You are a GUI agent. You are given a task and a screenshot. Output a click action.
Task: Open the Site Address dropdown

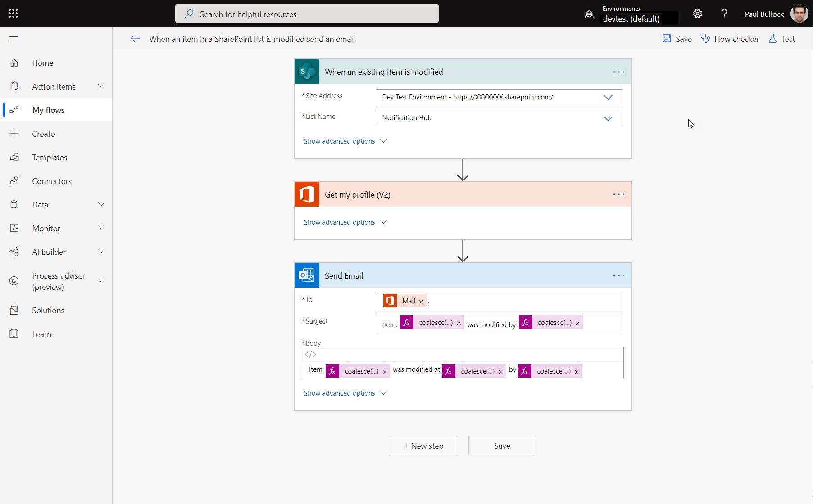tap(608, 97)
